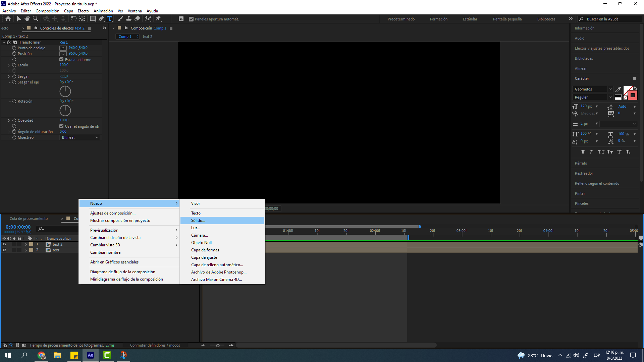Swap fill and stroke colors arrow
644x362 pixels.
[x=635, y=88]
